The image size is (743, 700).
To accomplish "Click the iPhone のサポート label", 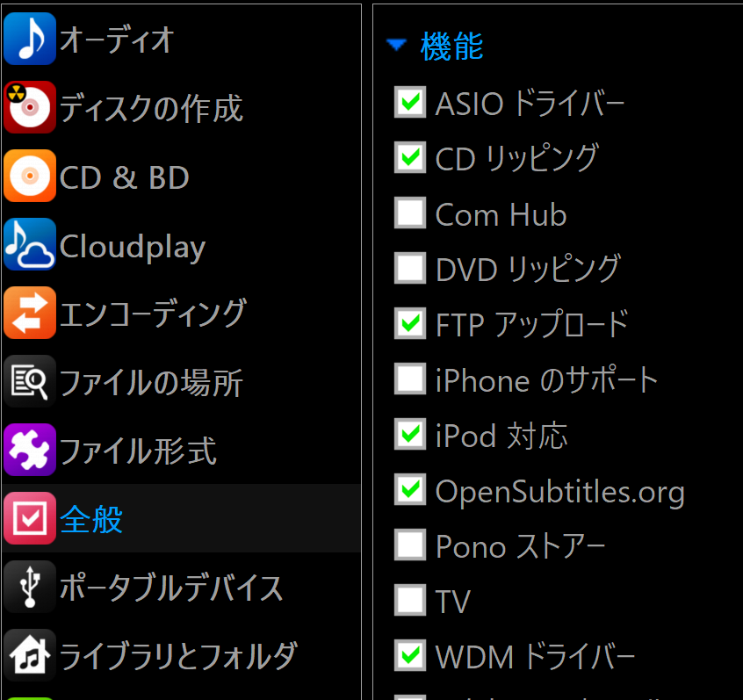I will [x=546, y=379].
